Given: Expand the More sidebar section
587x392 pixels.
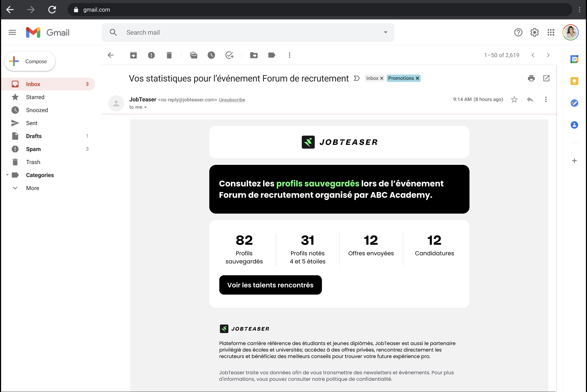Looking at the screenshot, I should pyautogui.click(x=32, y=188).
